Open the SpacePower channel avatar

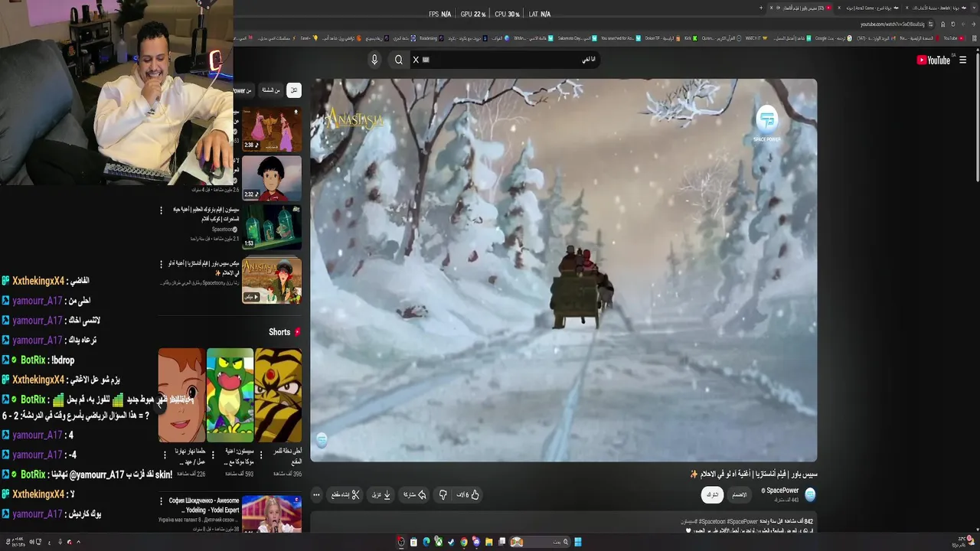click(x=810, y=494)
